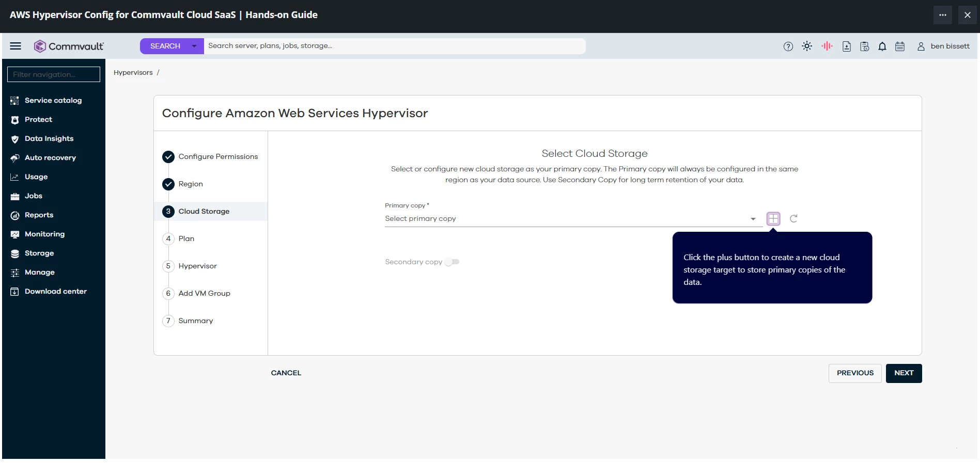Select the Plan wizard step

pyautogui.click(x=179, y=239)
